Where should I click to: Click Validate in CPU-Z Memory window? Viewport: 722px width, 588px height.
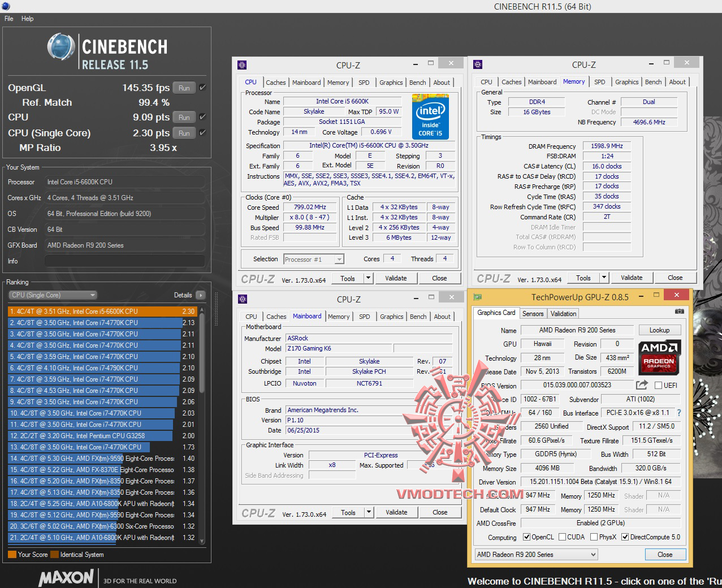(632, 278)
